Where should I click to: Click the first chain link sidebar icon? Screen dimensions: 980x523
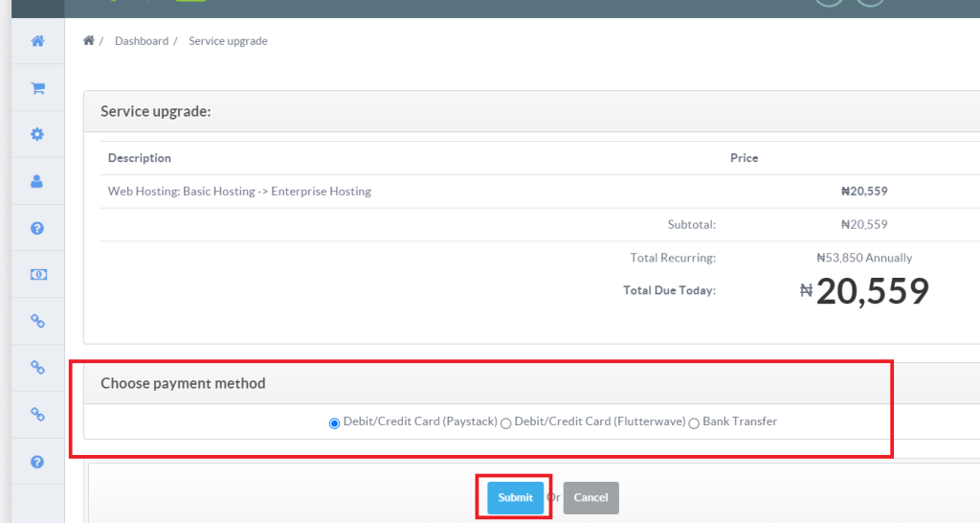pos(37,321)
